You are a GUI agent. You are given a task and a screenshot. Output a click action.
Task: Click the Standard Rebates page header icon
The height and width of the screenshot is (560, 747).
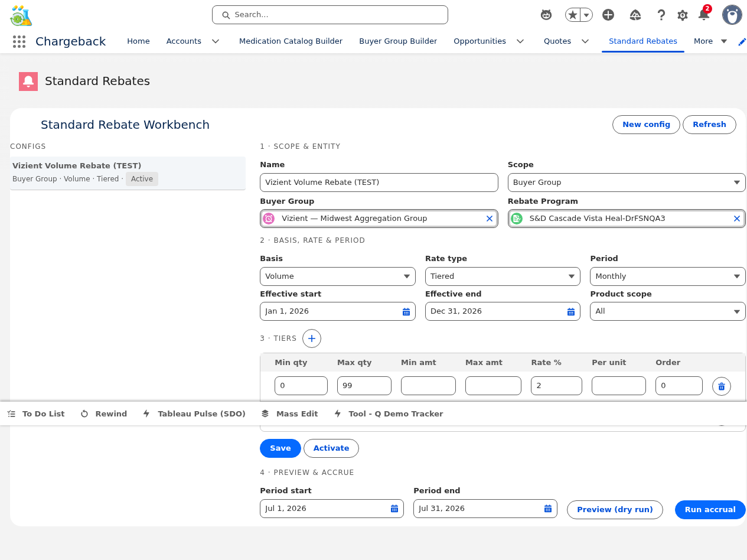click(x=28, y=82)
